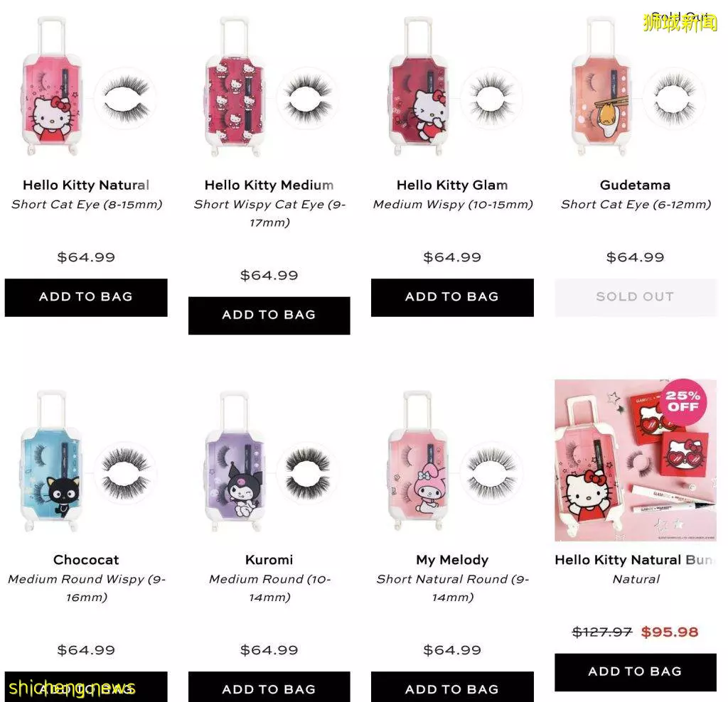The image size is (728, 702).
Task: Open the Kuromi purple suitcase image
Action: click(269, 460)
